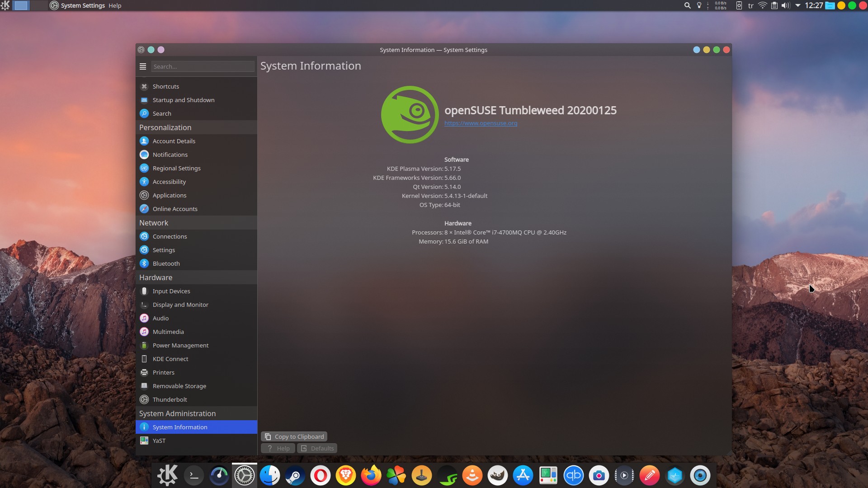
Task: Click Copy to Clipboard button
Action: (294, 436)
